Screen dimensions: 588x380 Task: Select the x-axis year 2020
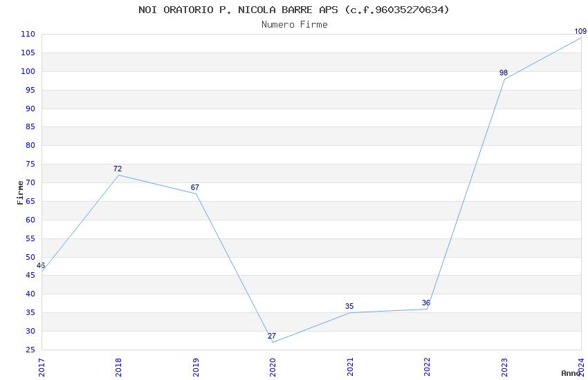coord(273,368)
